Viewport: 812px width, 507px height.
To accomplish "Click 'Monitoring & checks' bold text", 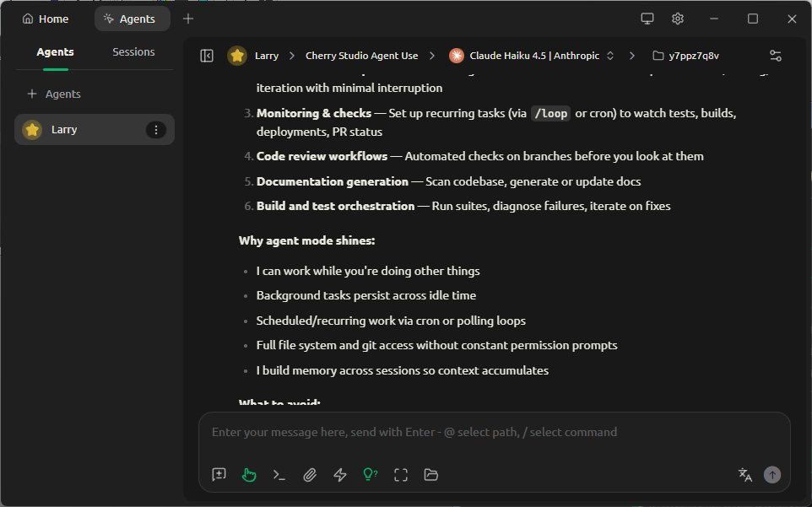I will (314, 113).
